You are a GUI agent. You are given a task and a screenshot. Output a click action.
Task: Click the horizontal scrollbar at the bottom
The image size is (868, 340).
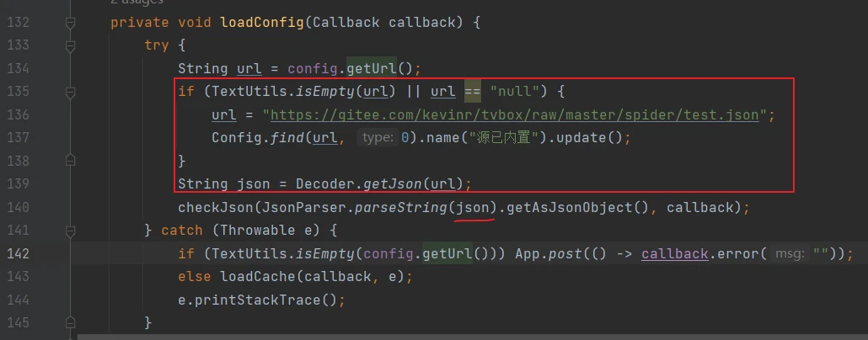click(x=472, y=337)
